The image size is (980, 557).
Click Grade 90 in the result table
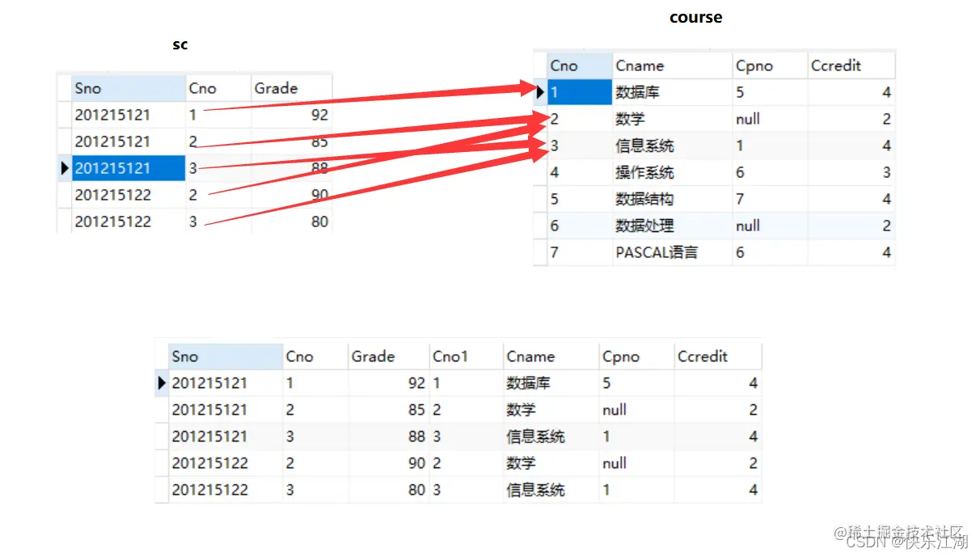click(x=416, y=462)
